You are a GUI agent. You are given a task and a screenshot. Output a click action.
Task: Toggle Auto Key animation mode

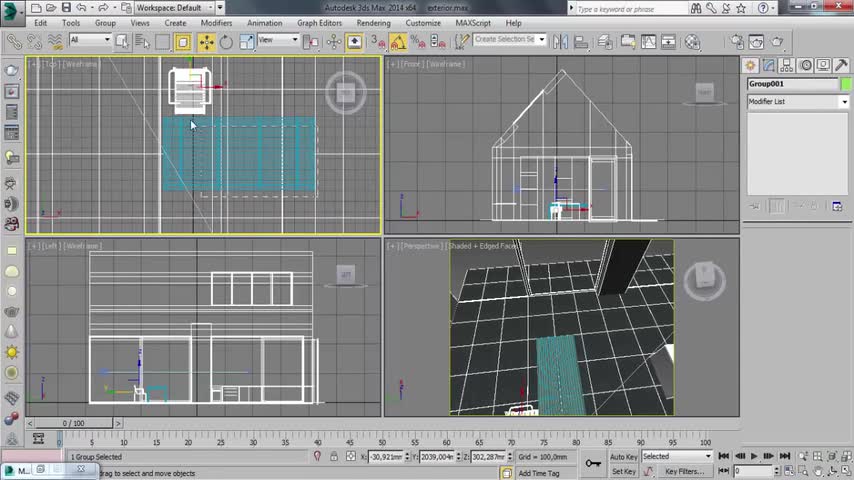click(x=624, y=457)
